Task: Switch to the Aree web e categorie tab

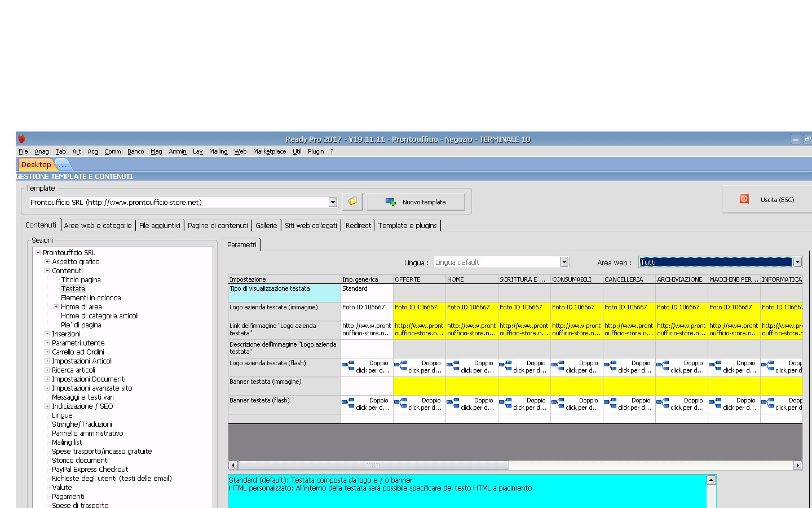Action: [x=98, y=225]
